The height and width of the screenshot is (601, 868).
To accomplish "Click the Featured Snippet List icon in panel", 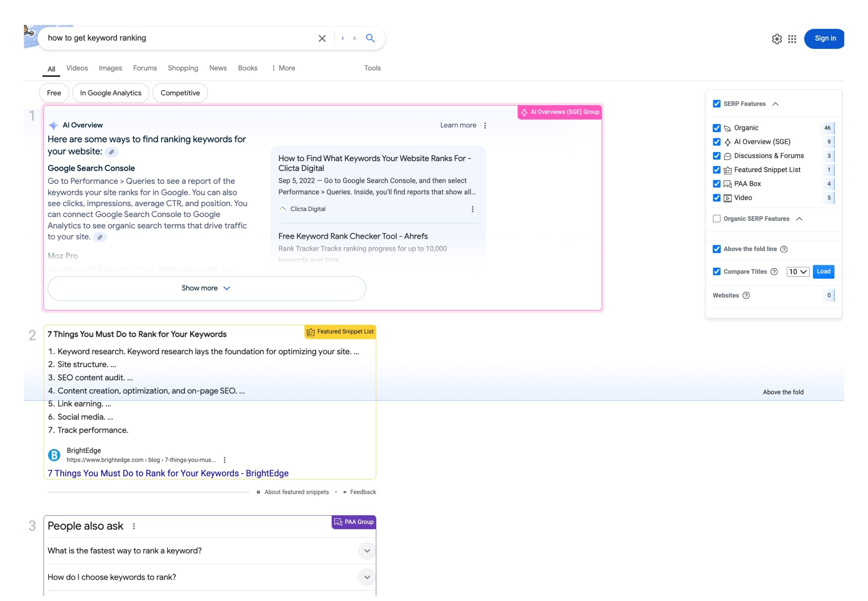I will [728, 170].
